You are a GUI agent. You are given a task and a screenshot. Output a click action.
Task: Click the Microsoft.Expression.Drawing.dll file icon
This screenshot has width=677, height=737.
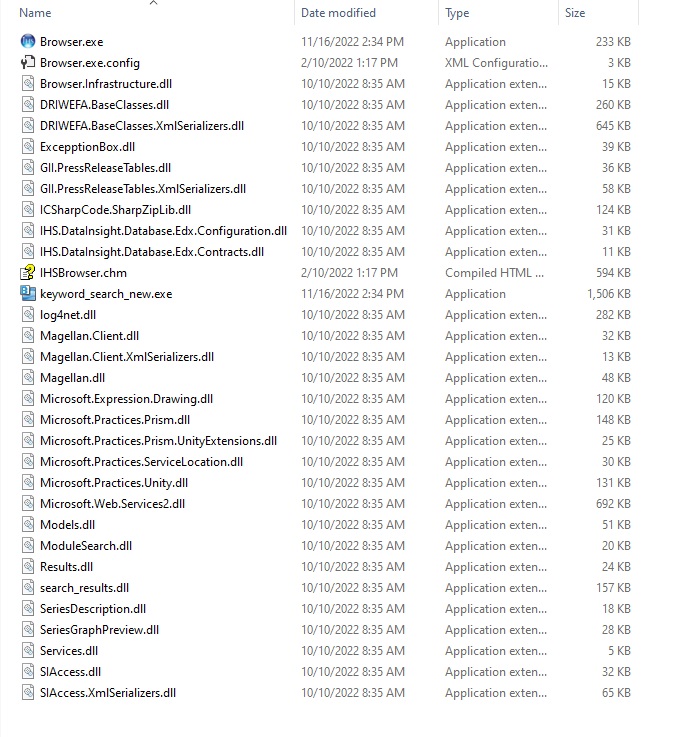pyautogui.click(x=28, y=399)
